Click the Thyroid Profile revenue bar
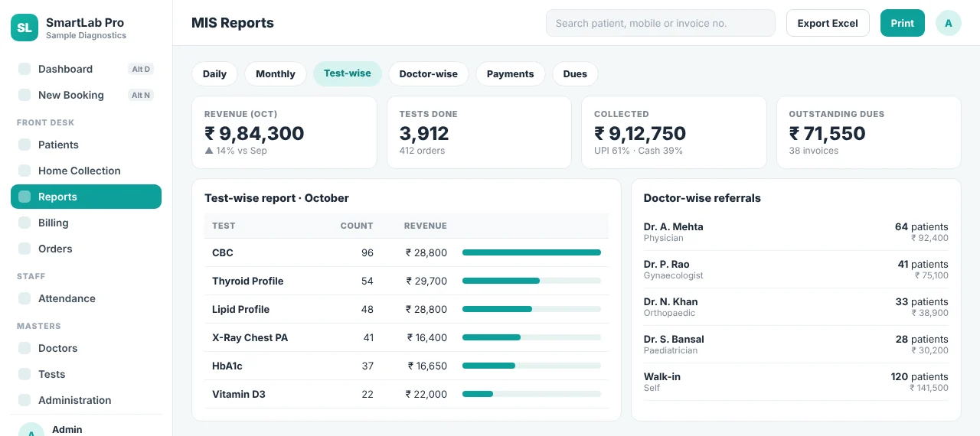Screen dimensions: 980x436 531,281
